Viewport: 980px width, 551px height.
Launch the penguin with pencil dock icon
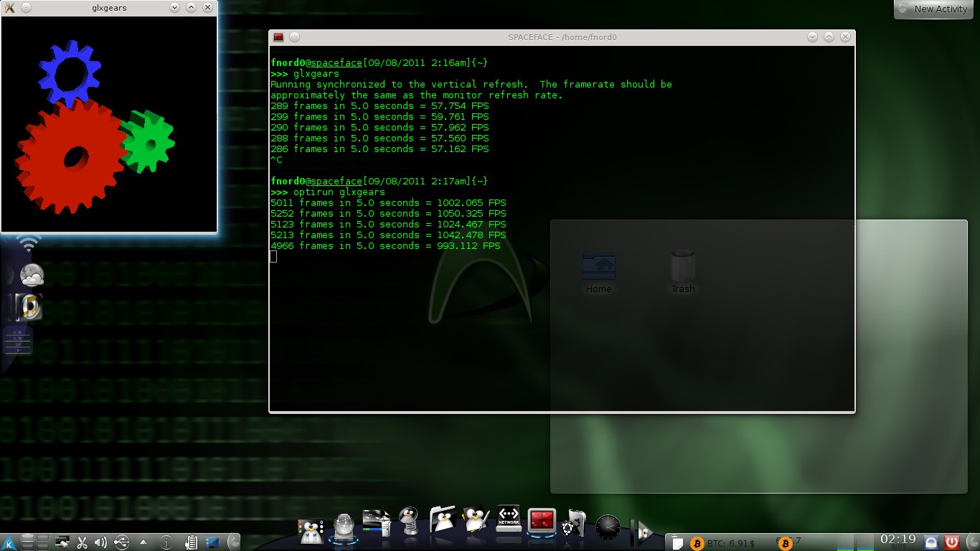pos(475,519)
